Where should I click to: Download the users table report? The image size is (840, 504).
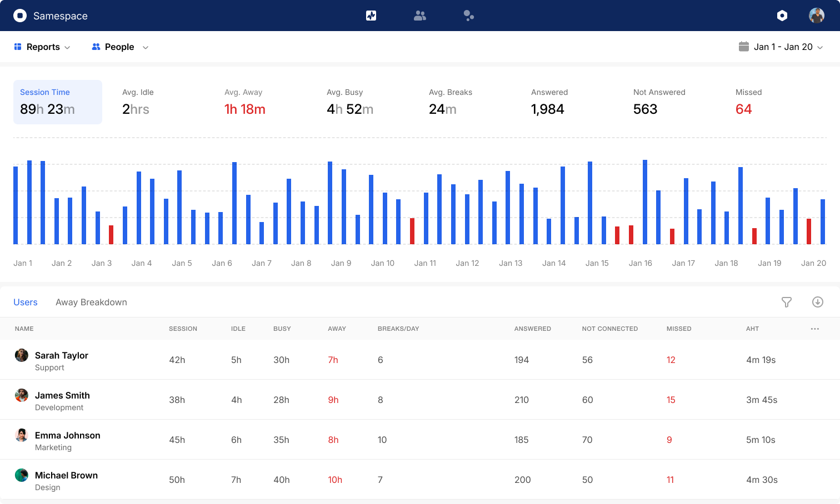pos(818,302)
